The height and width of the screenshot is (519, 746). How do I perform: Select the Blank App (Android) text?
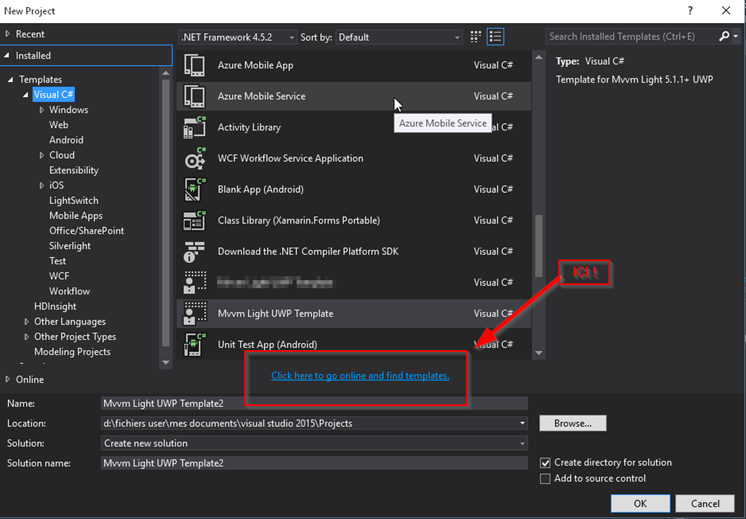(260, 189)
